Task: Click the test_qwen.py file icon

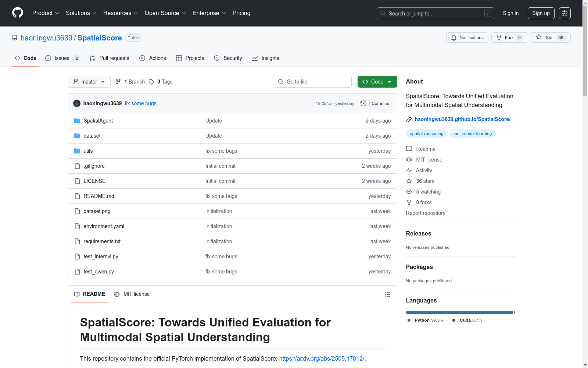Action: pyautogui.click(x=77, y=272)
